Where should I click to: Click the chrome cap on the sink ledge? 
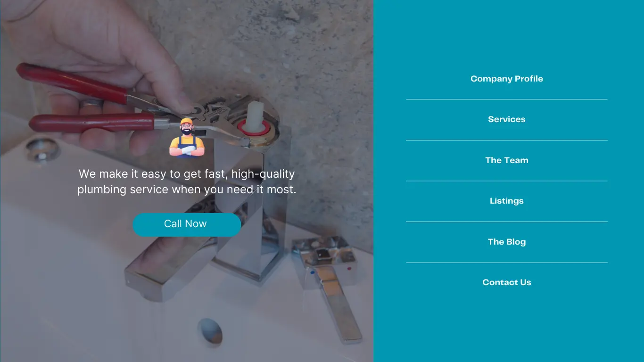[43, 149]
